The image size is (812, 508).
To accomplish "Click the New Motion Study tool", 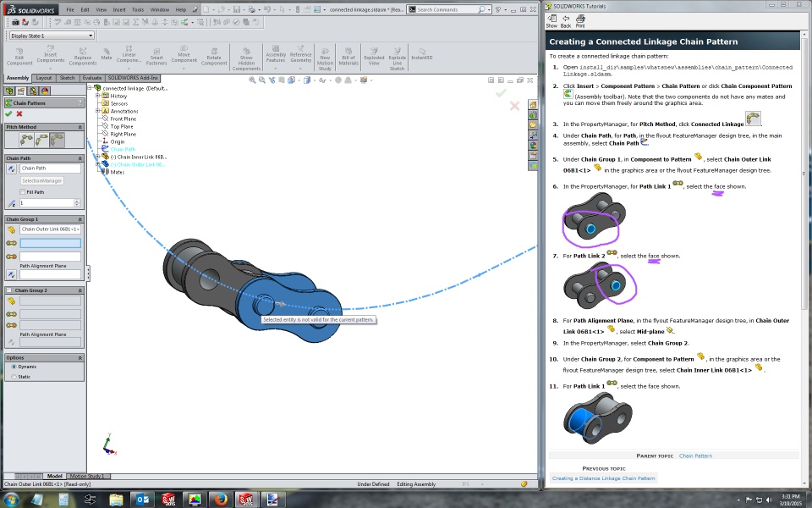I will click(325, 59).
